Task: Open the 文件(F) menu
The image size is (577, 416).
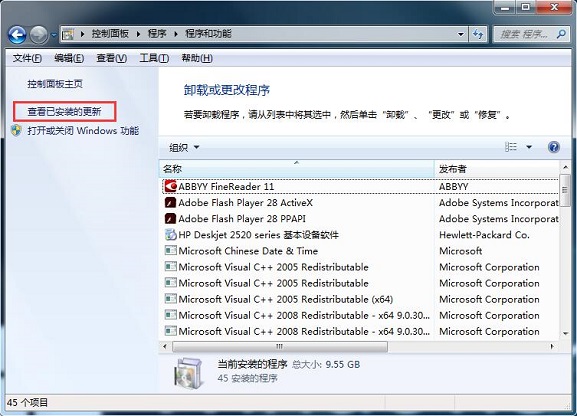Action: 27,58
